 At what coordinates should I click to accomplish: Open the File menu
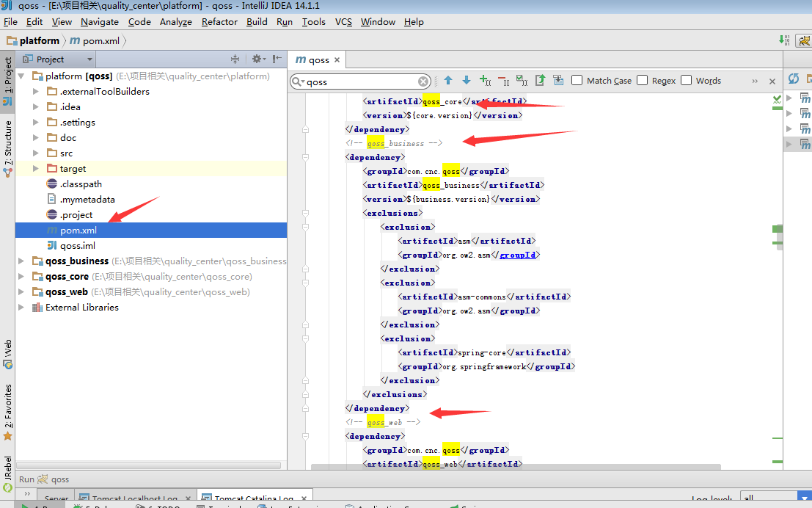[10, 22]
